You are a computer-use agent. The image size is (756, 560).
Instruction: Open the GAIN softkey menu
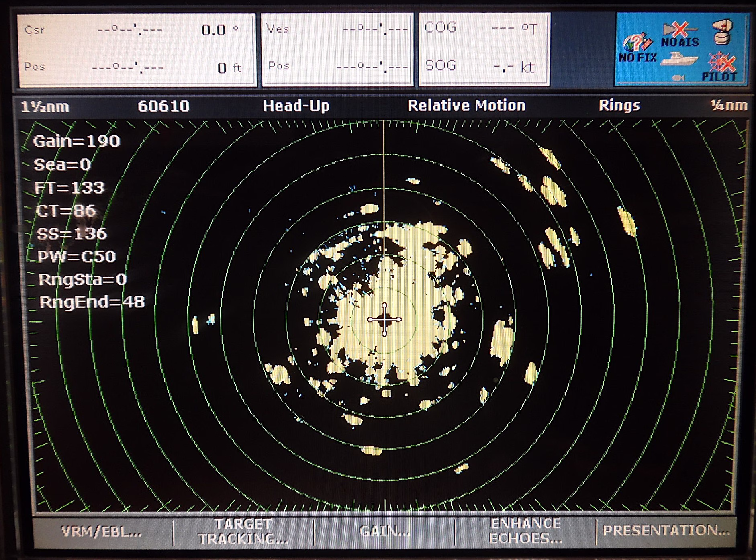point(384,532)
